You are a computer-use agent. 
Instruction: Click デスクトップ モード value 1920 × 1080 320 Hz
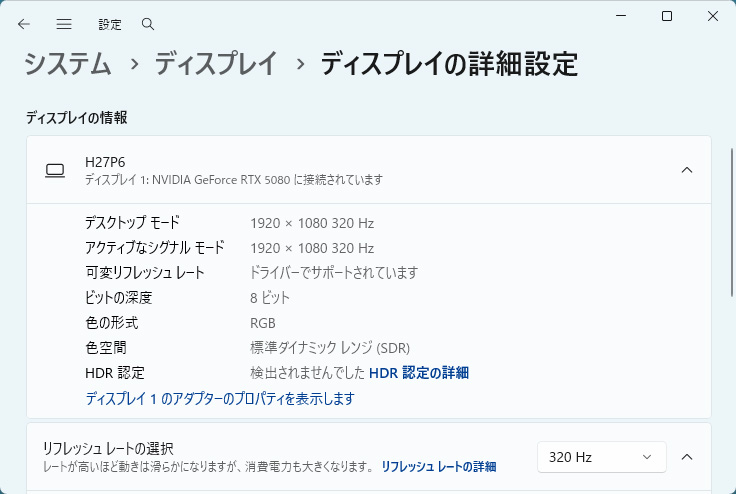pyautogui.click(x=312, y=223)
